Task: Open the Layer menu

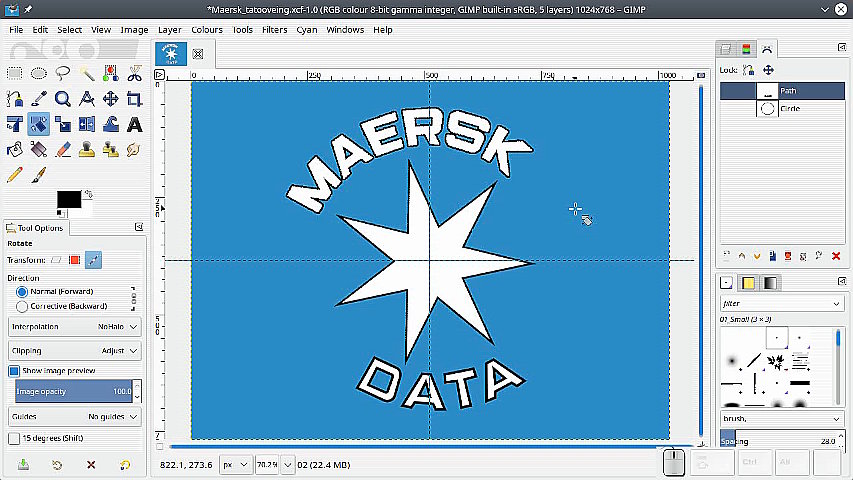Action: (x=170, y=30)
